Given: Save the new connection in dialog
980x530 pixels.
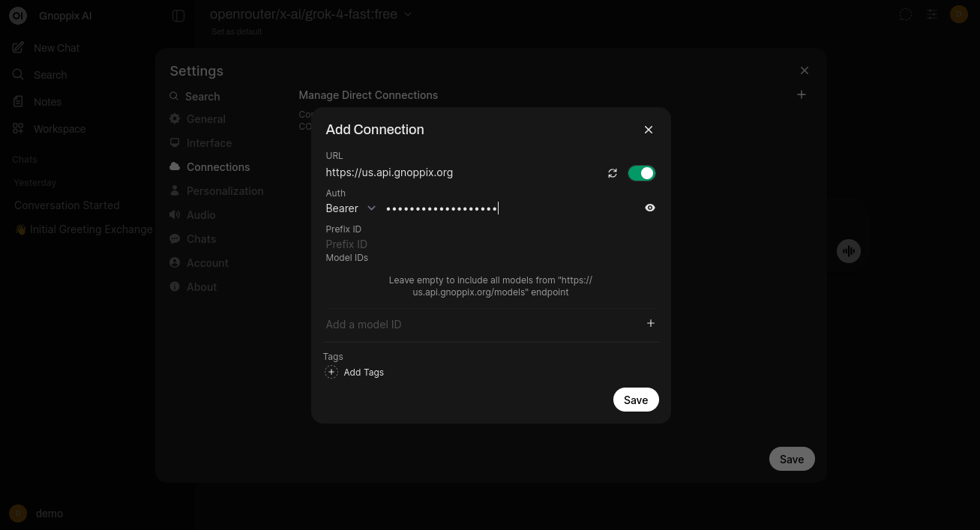Looking at the screenshot, I should 635,400.
